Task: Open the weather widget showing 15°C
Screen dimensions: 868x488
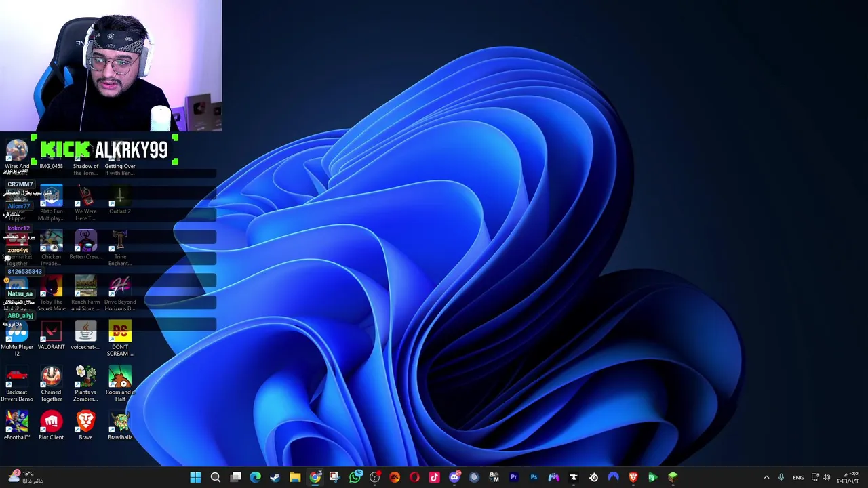Action: pos(24,477)
